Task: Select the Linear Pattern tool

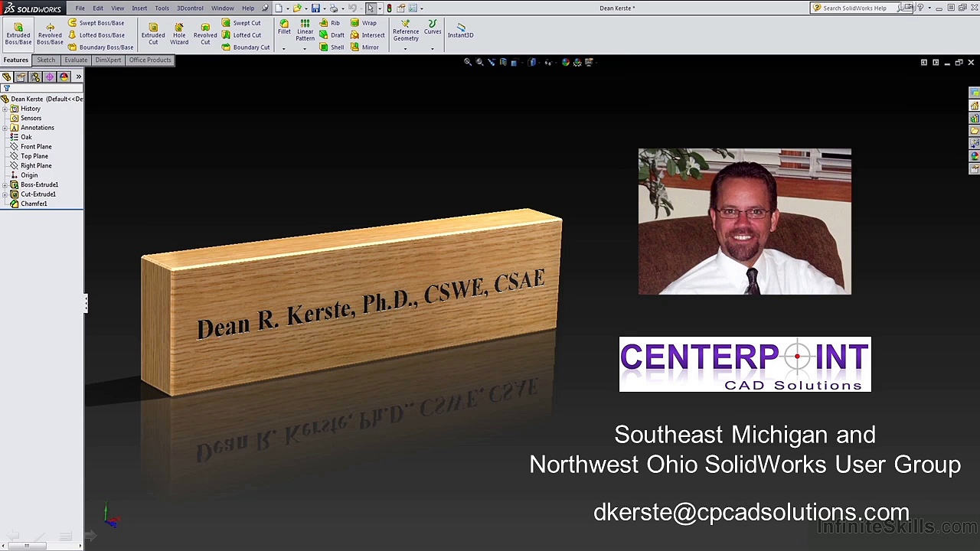Action: pyautogui.click(x=305, y=31)
